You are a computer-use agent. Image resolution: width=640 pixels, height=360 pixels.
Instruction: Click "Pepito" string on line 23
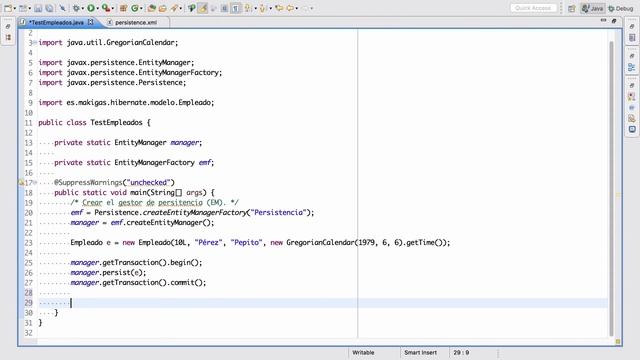point(247,242)
